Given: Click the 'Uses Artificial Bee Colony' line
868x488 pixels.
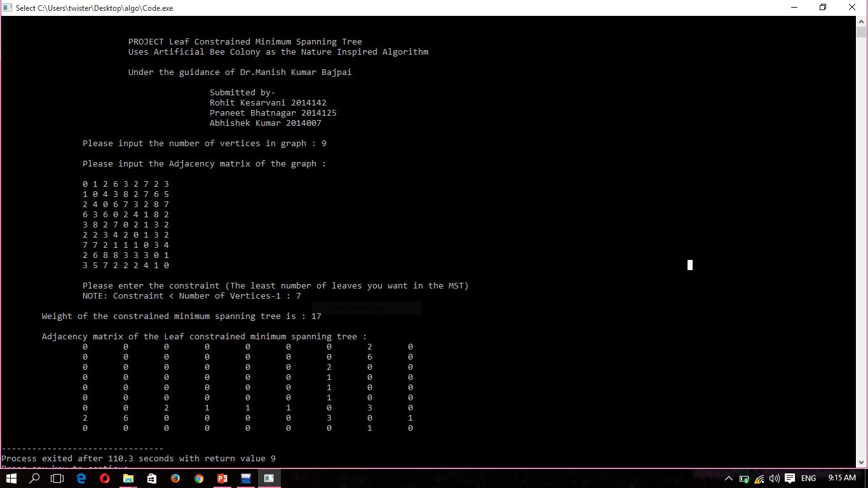Looking at the screenshot, I should pyautogui.click(x=278, y=51).
